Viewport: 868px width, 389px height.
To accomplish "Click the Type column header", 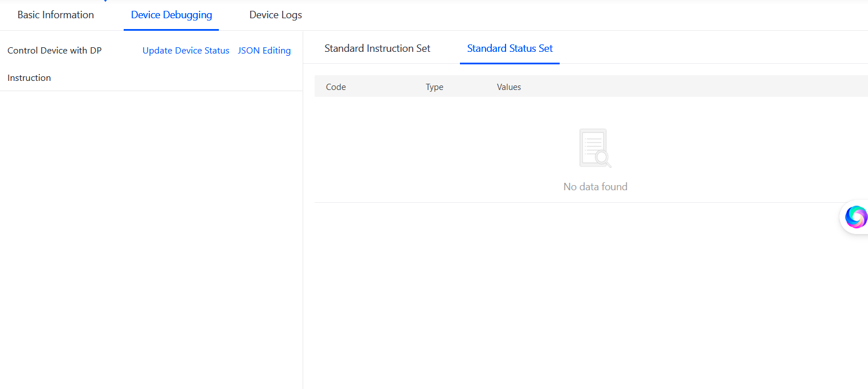I will point(434,87).
